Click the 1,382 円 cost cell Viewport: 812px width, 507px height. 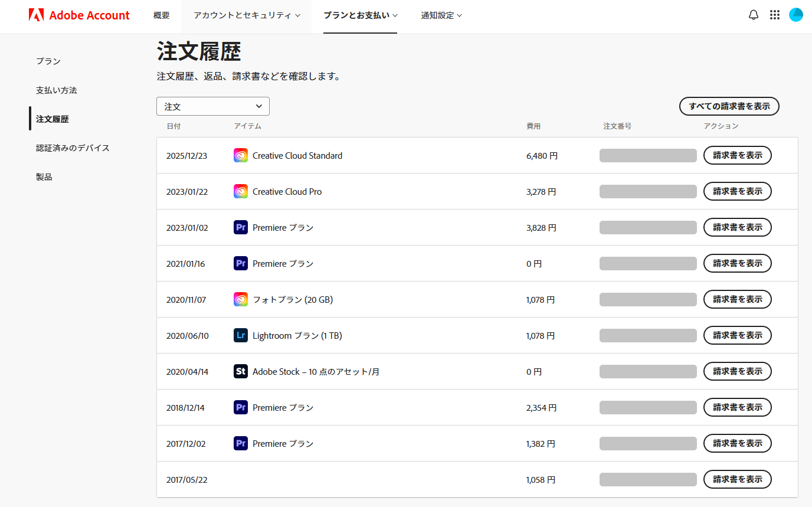tap(541, 444)
